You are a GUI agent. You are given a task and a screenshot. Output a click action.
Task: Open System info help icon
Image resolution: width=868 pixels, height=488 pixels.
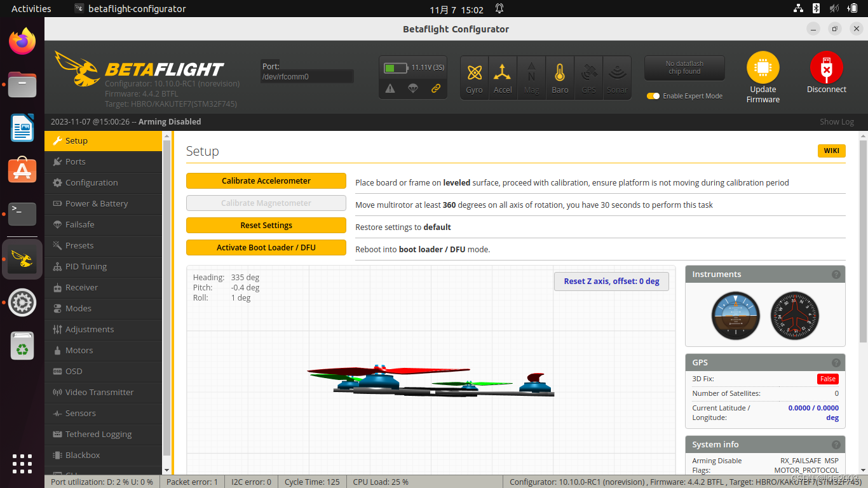[x=836, y=445]
